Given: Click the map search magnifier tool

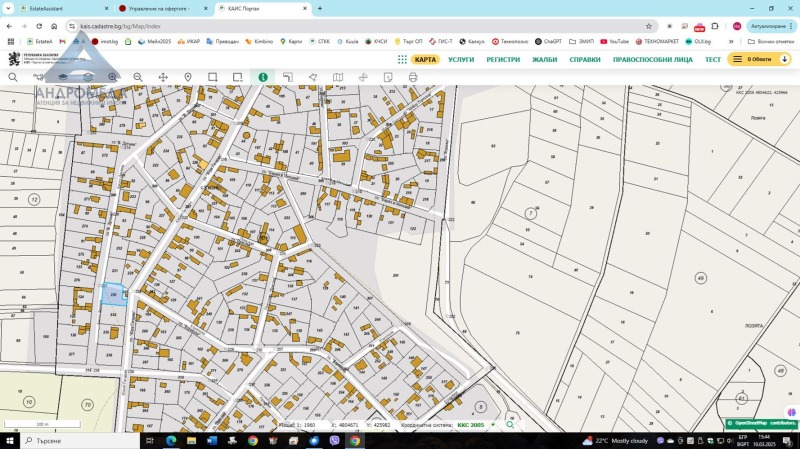Looking at the screenshot, I should 13,77.
